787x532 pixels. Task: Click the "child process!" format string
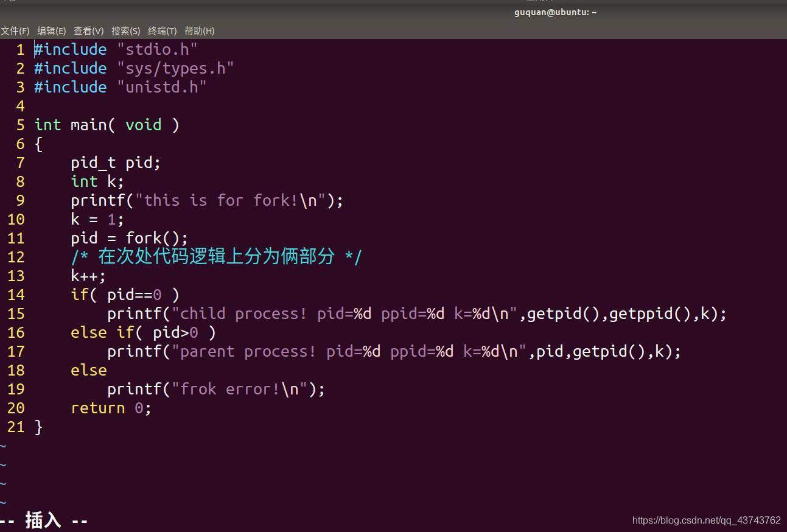click(x=345, y=313)
